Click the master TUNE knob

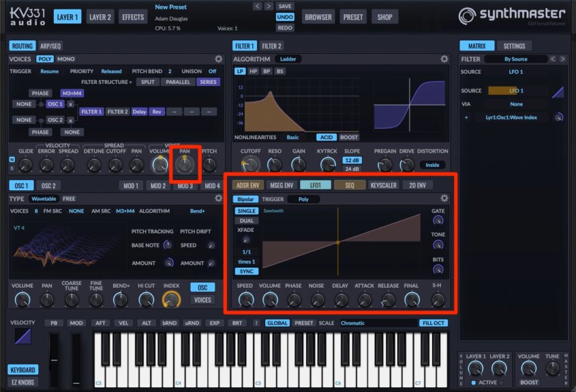pyautogui.click(x=552, y=368)
